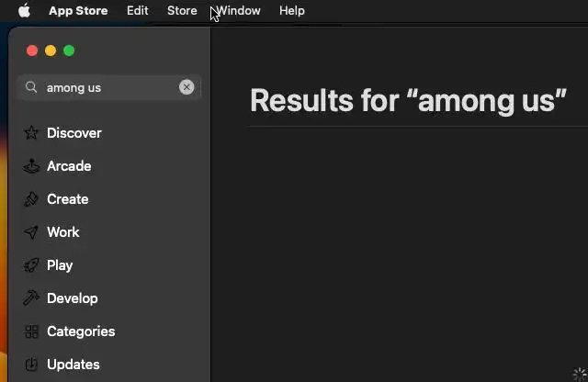Open the Store menu
Viewport: 588px width, 382px height.
pyautogui.click(x=182, y=11)
